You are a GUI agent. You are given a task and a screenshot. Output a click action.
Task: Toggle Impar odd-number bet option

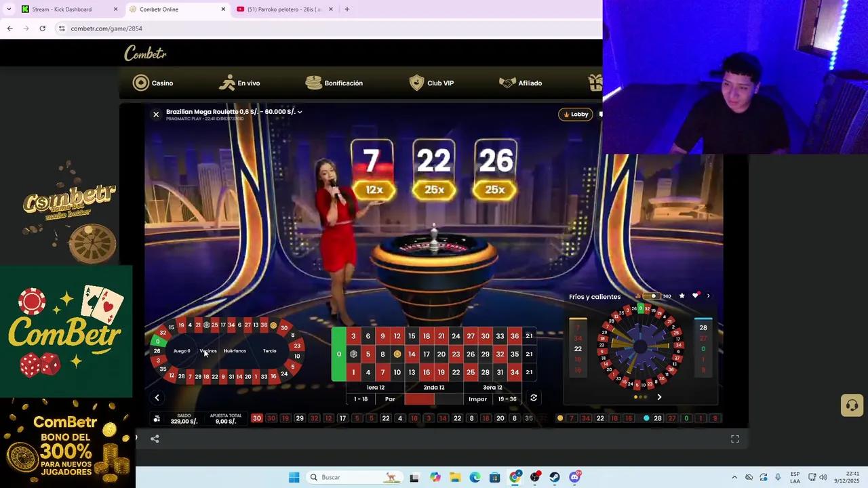pos(477,399)
